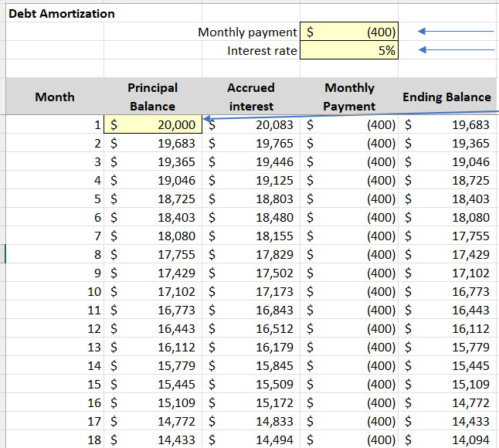
Task: Select the Accrued interest cell 20,083
Action: tap(251, 124)
